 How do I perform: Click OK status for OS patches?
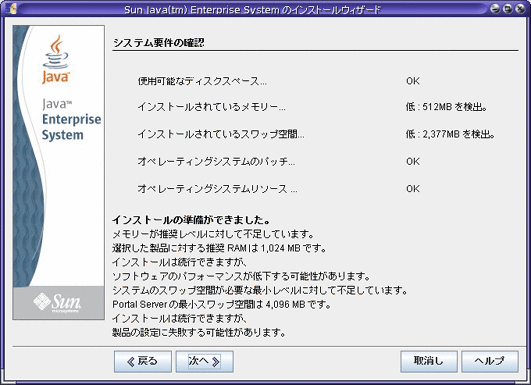(413, 162)
